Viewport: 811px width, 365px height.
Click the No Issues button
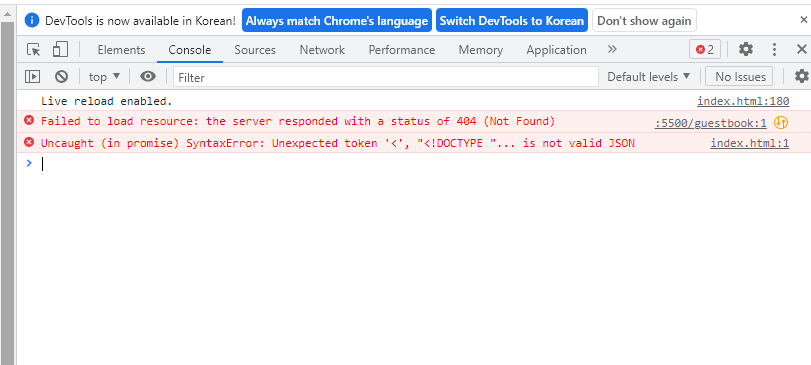740,77
